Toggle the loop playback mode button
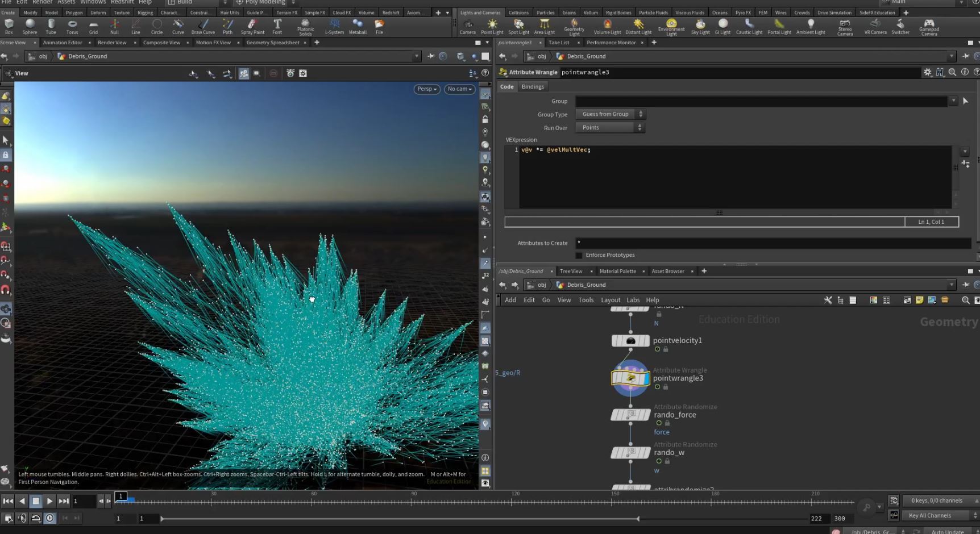This screenshot has height=534, width=980. [x=36, y=518]
